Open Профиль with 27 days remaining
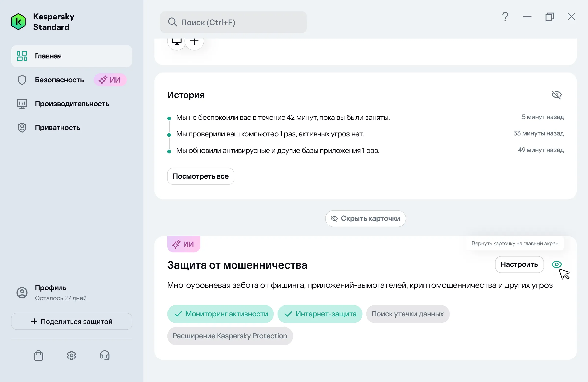 point(72,293)
